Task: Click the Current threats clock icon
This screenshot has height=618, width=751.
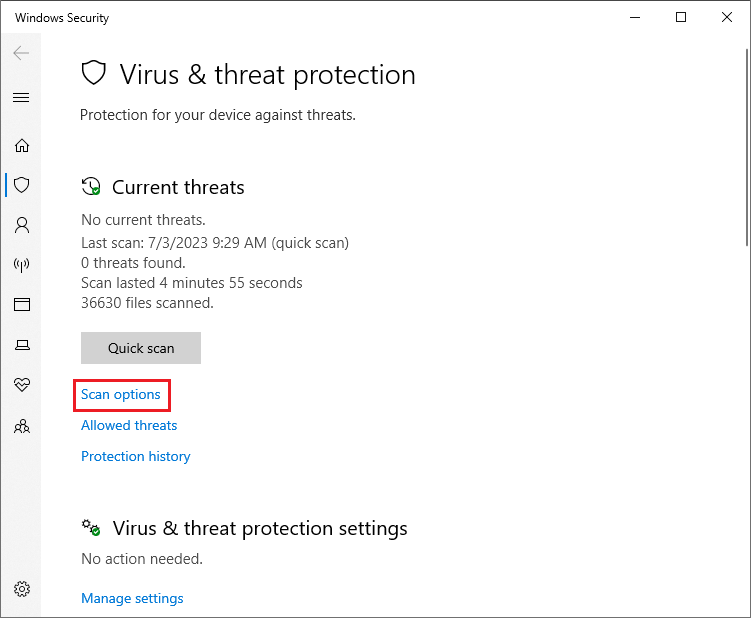Action: click(91, 186)
